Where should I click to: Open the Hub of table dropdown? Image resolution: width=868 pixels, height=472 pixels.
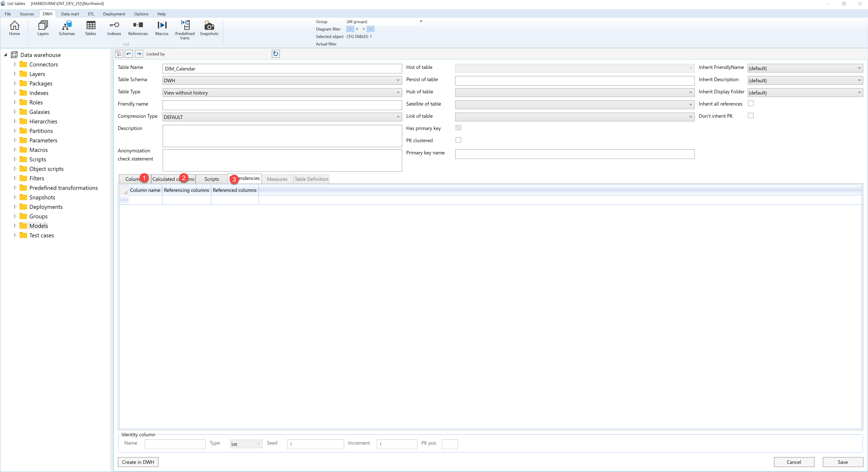coord(575,92)
